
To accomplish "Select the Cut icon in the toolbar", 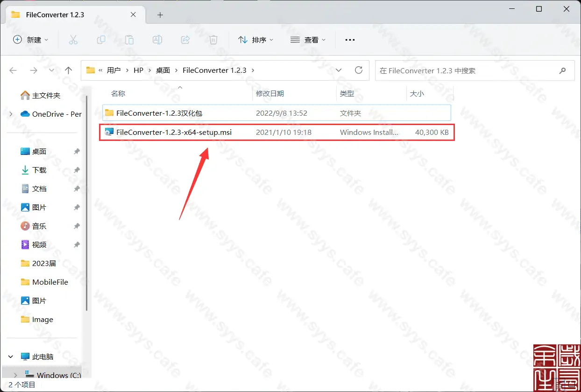I will coord(73,40).
